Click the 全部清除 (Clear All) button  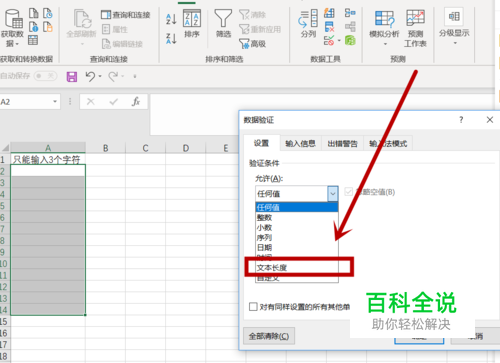269,336
